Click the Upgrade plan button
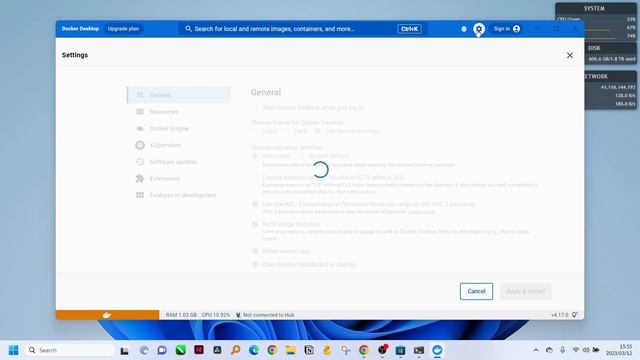640x360 pixels. 123,29
